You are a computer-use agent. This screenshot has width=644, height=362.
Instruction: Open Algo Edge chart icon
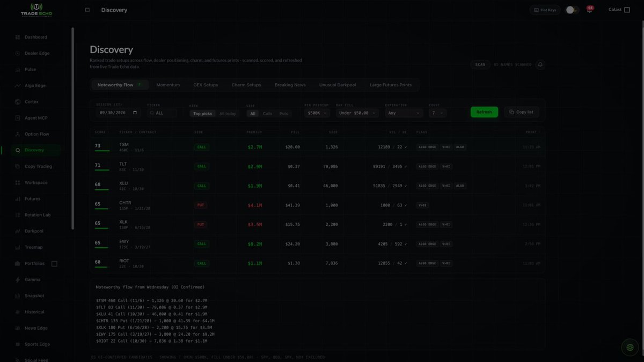[18, 86]
